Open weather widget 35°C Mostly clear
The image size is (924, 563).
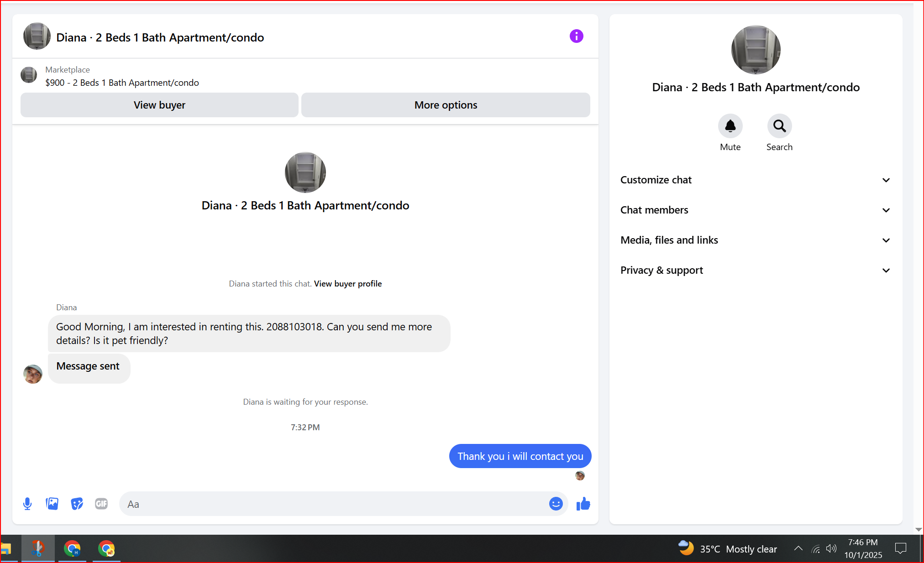pos(727,548)
